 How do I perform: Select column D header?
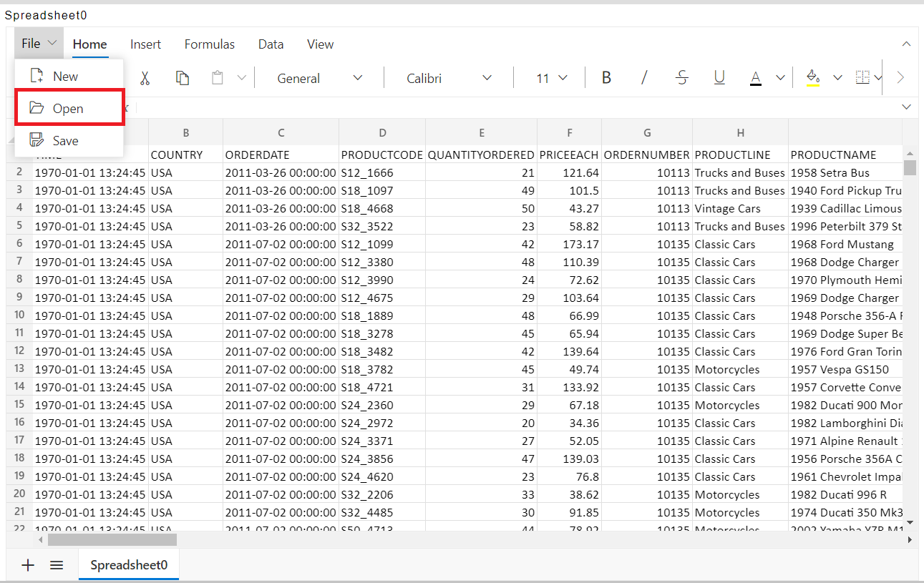point(383,132)
